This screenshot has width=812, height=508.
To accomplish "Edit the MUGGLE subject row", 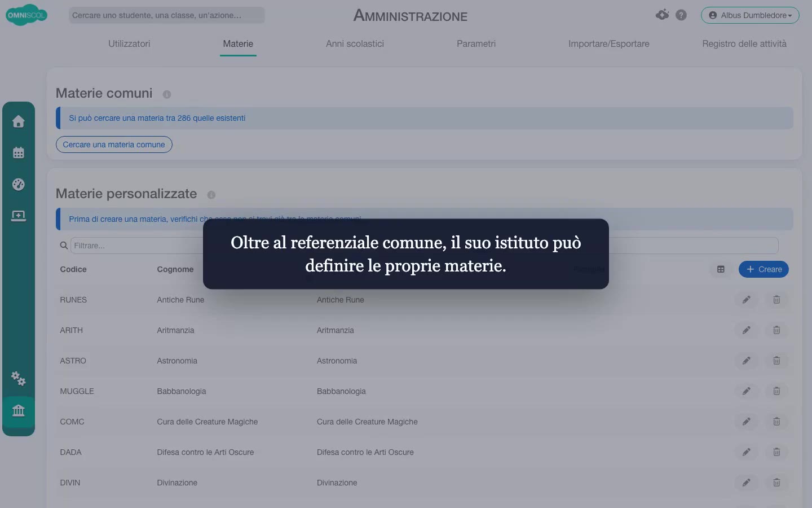I will point(747,391).
